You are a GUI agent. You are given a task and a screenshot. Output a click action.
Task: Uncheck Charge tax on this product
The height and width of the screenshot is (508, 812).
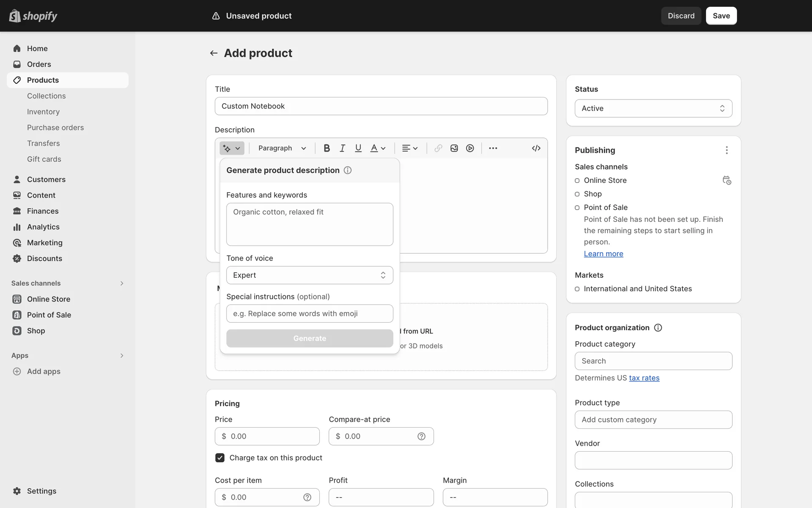pos(220,458)
